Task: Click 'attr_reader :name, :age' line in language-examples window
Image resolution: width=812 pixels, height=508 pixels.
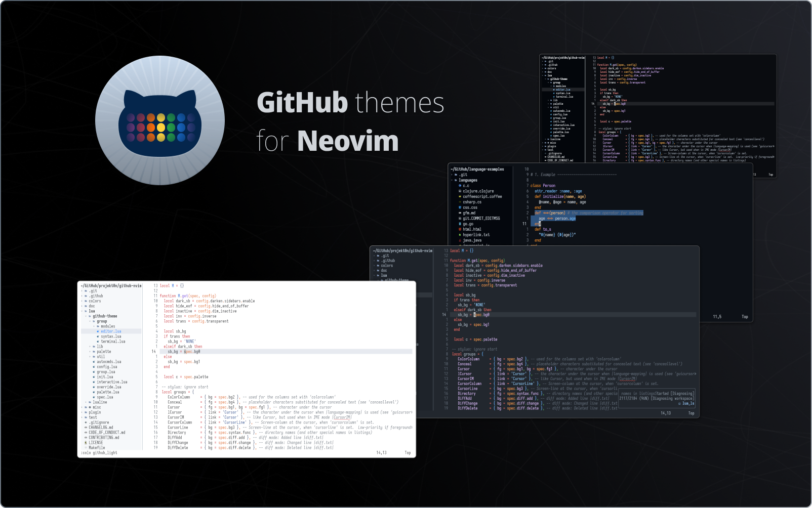Action: pos(558,191)
